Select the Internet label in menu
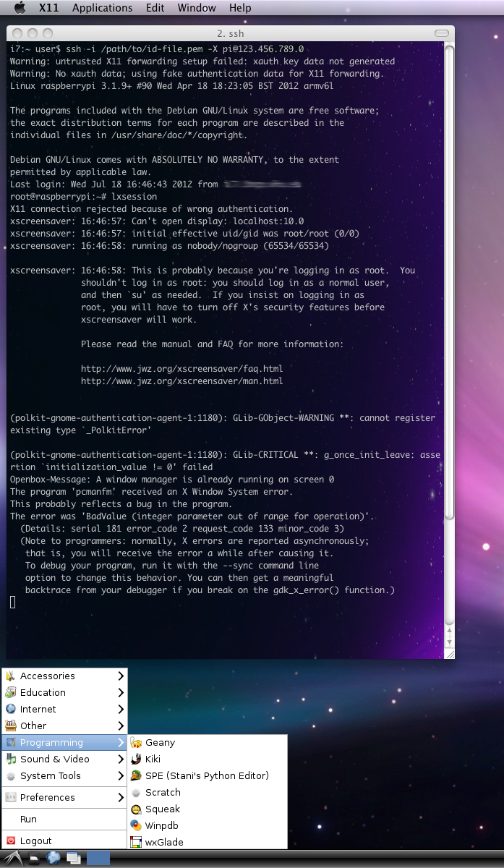 pos(38,709)
